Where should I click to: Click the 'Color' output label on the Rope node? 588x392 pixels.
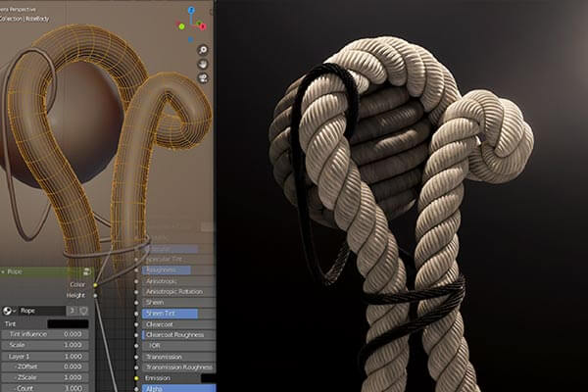[77, 285]
